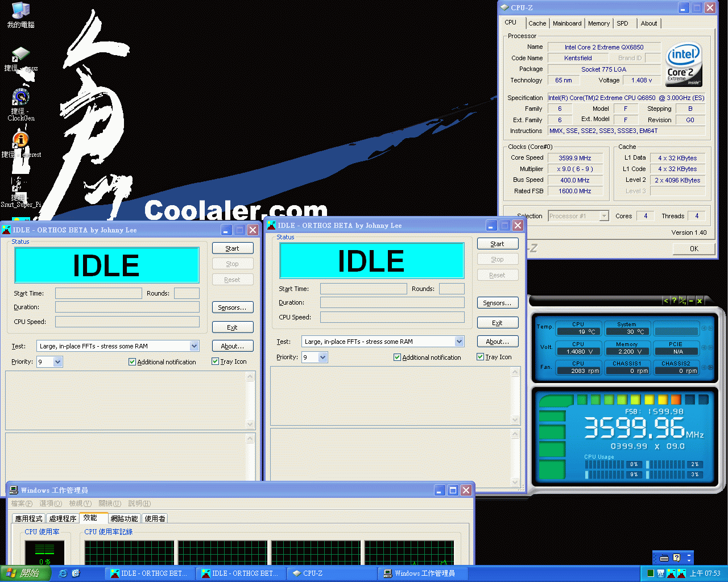Click Sensors button in left ORTHOS window
Screen dimensions: 728x582
coord(233,307)
